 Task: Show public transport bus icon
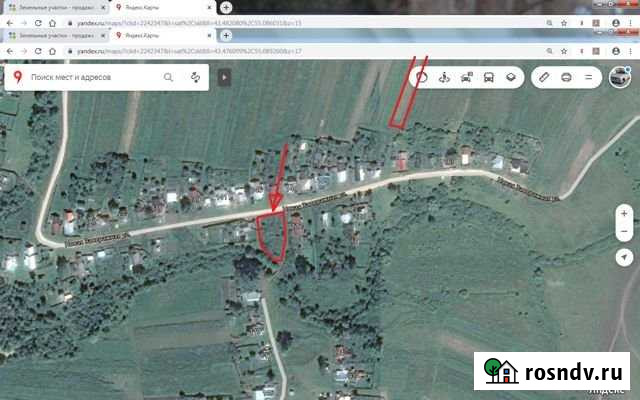tap(488, 77)
